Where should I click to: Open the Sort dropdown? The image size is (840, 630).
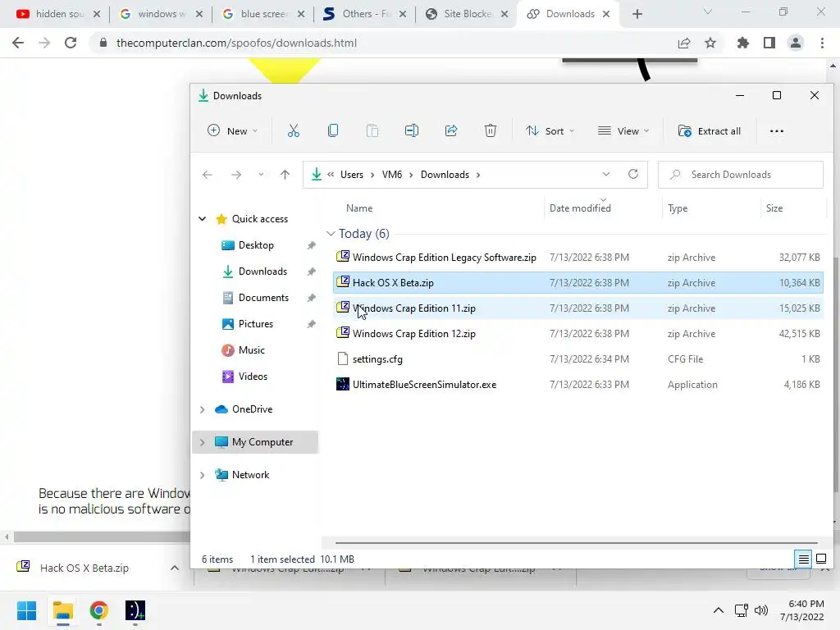point(550,130)
